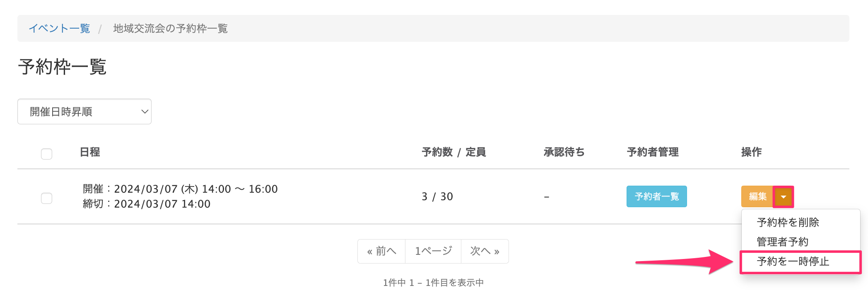Click the 1ページ pagination button
868x305 pixels.
point(433,251)
